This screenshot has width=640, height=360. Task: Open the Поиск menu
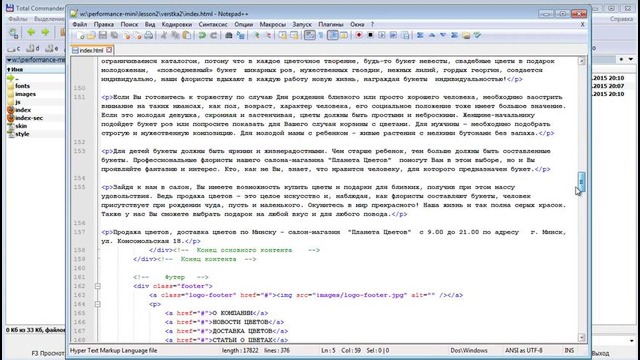click(129, 24)
